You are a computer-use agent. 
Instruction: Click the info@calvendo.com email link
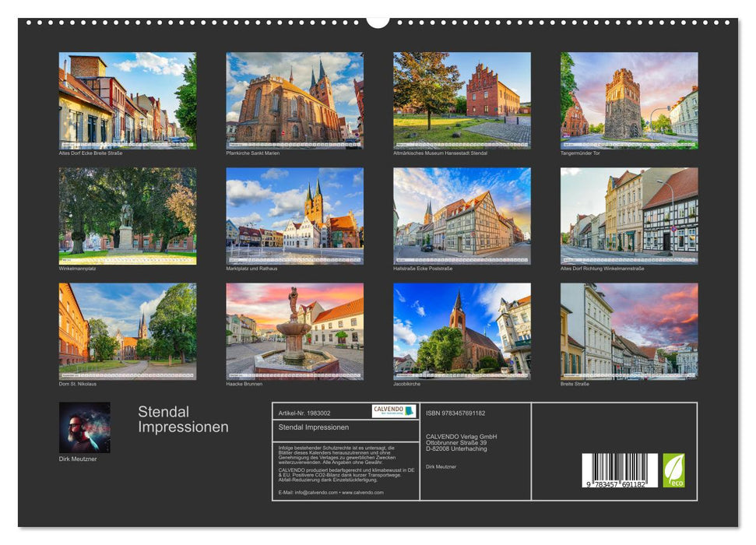[315, 491]
